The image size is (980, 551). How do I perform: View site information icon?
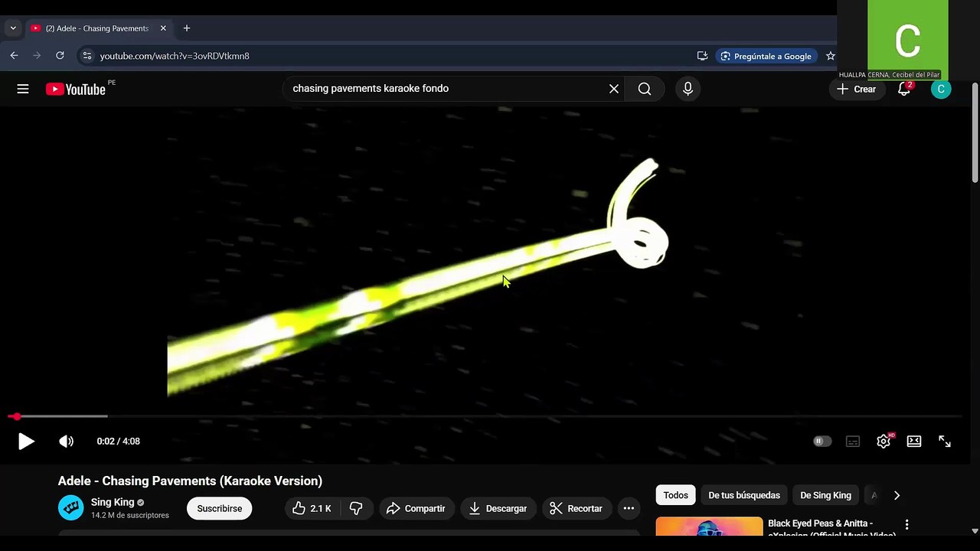click(87, 56)
